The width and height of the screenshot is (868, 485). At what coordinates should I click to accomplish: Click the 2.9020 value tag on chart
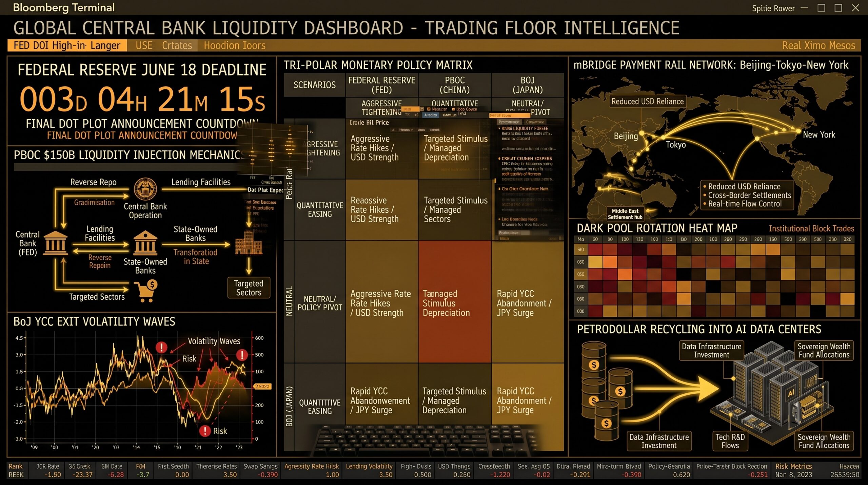coord(262,387)
